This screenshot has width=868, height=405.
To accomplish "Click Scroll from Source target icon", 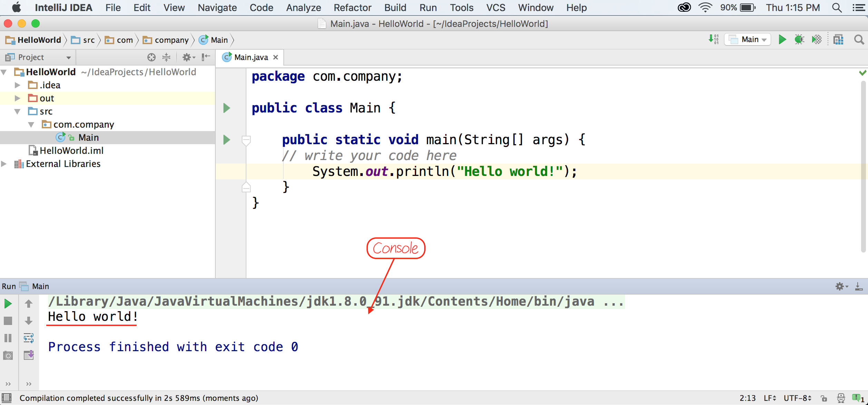I will point(151,57).
